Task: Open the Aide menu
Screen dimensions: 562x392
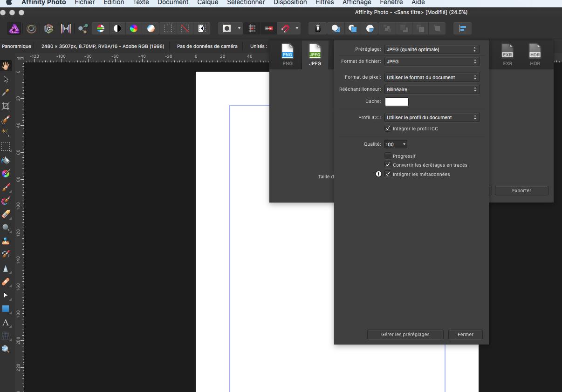Action: pyautogui.click(x=418, y=2)
